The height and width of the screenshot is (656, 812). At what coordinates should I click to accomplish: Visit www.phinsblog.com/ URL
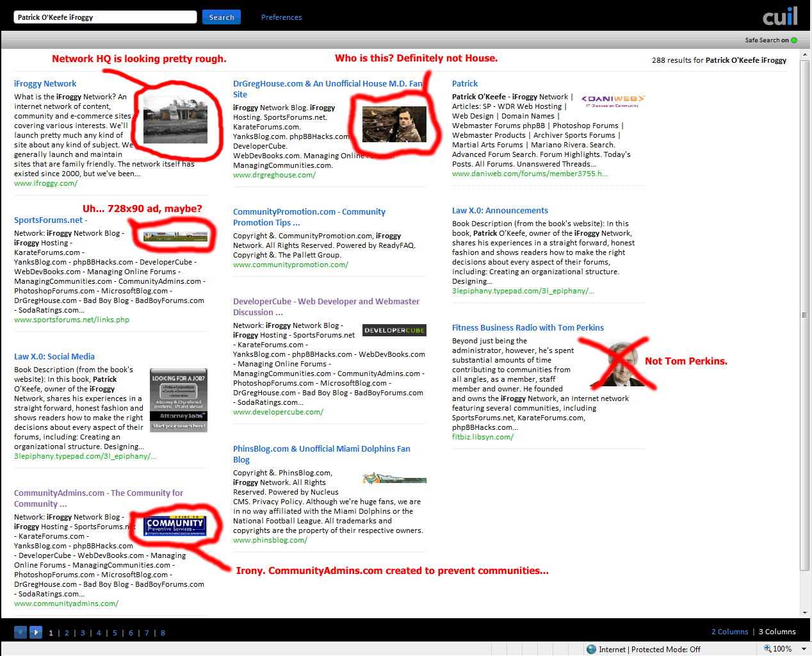pyautogui.click(x=270, y=540)
